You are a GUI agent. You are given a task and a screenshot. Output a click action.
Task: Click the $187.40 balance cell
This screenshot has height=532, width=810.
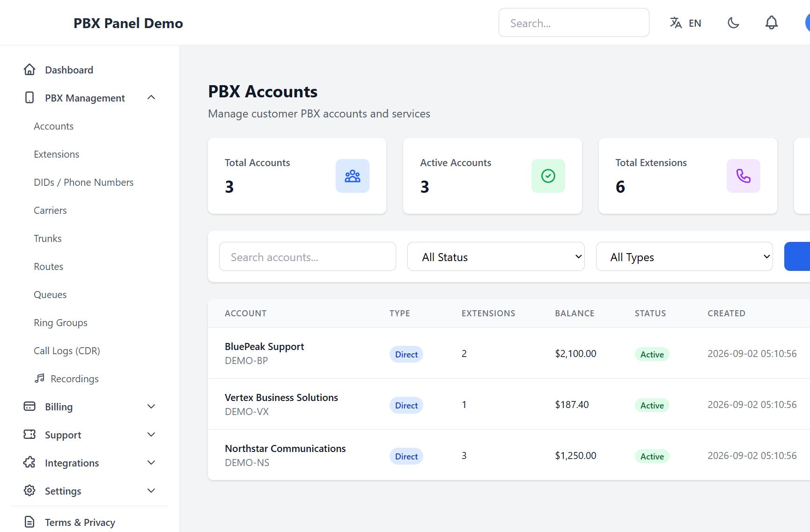[572, 405]
